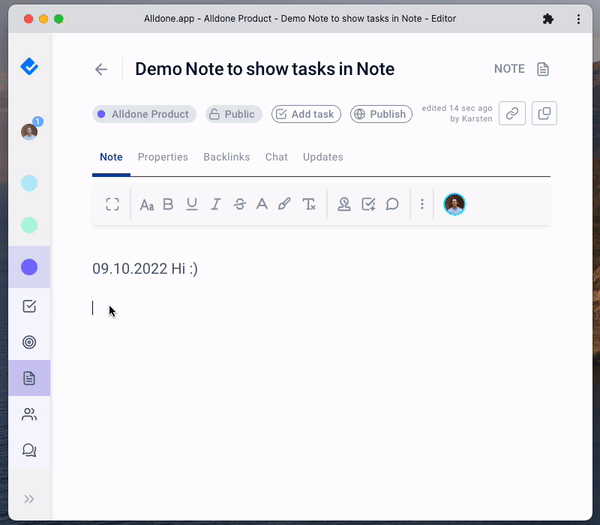This screenshot has height=525, width=600.
Task: Open the Tasks checkbox icon in sidebar
Action: [x=29, y=306]
